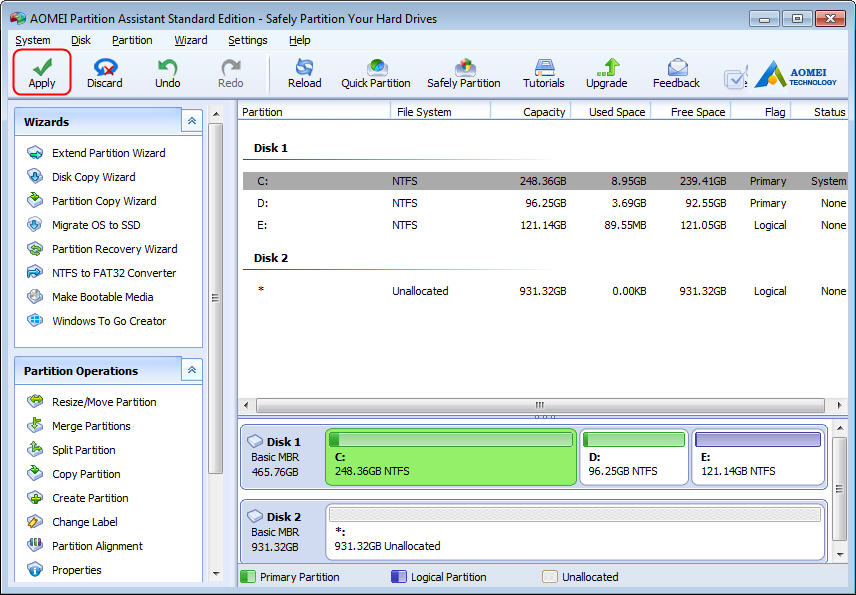
Task: Click the Apply toolbar button
Action: click(42, 73)
